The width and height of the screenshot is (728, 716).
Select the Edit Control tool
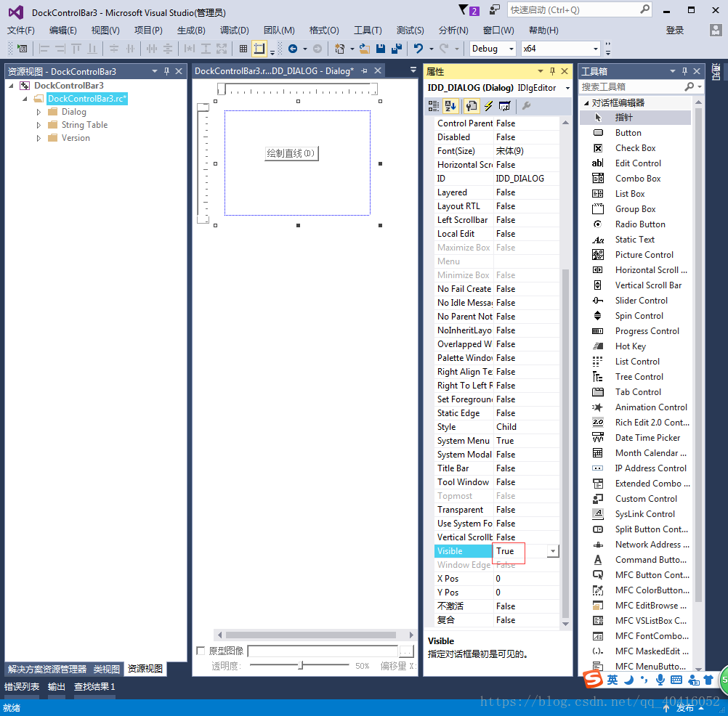coord(636,163)
